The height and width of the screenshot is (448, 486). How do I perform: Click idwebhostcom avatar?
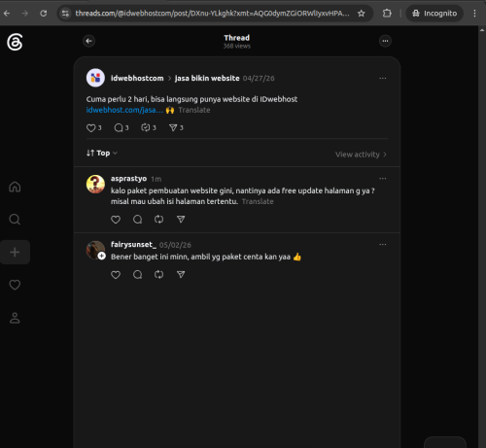(x=95, y=78)
